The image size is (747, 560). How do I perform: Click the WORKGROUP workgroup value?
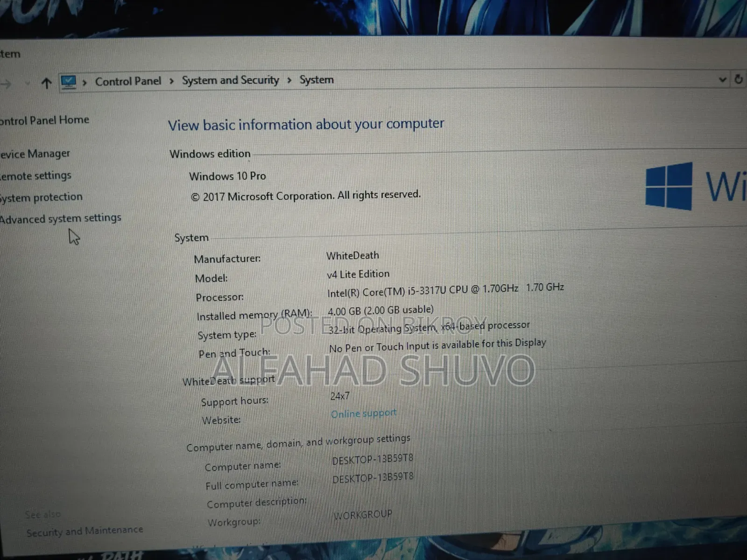point(363,515)
